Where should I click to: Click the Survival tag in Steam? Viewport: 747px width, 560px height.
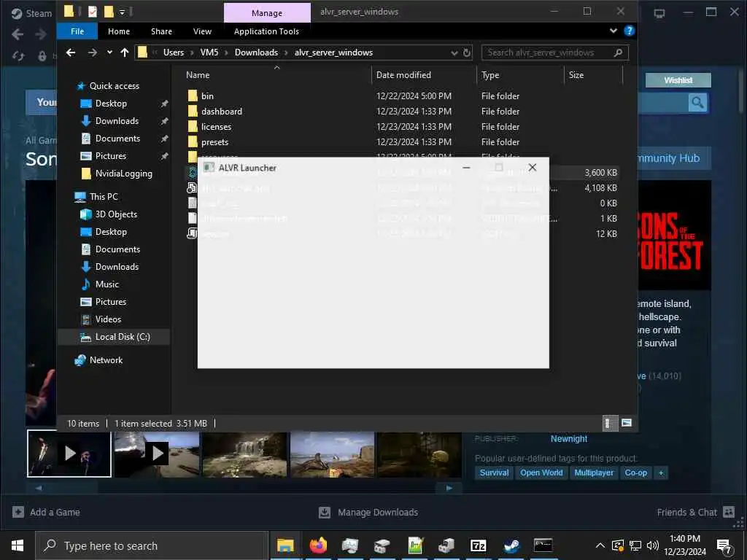point(494,472)
